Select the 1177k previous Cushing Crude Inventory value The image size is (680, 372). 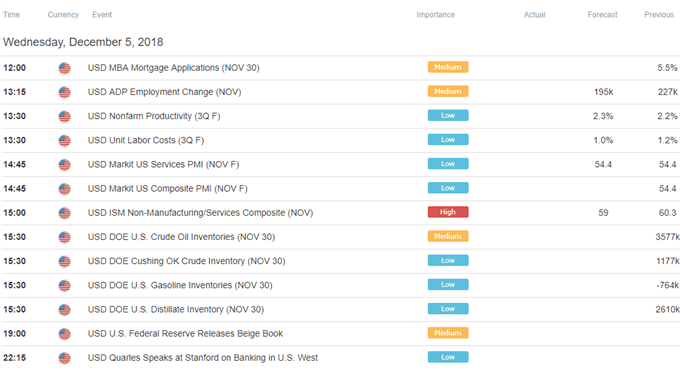668,261
